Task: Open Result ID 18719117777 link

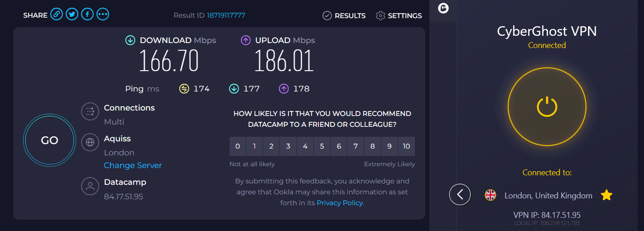Action: pos(226,15)
